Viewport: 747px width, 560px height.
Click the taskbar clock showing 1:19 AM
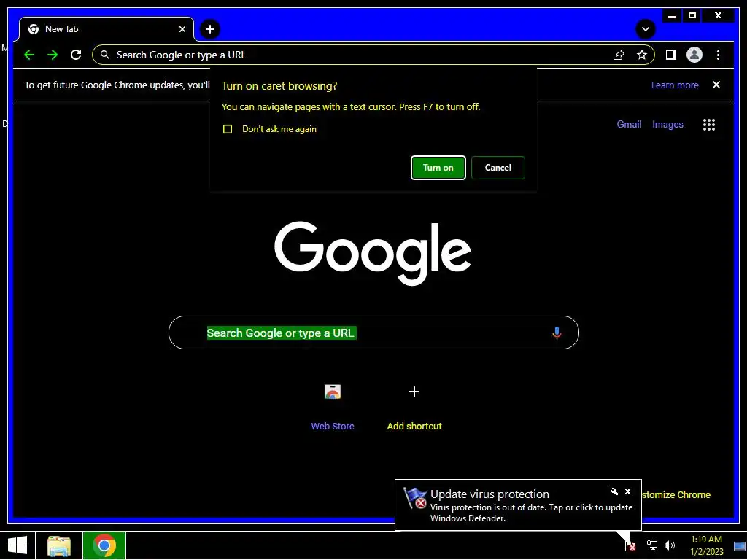pos(706,545)
